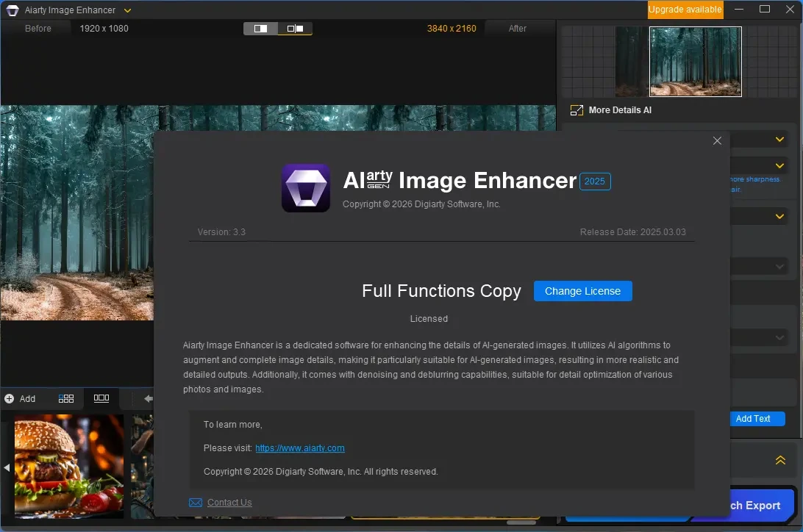Click the horizontal scrollbar at bottom
Image resolution: width=803 pixels, height=532 pixels.
(x=521, y=522)
